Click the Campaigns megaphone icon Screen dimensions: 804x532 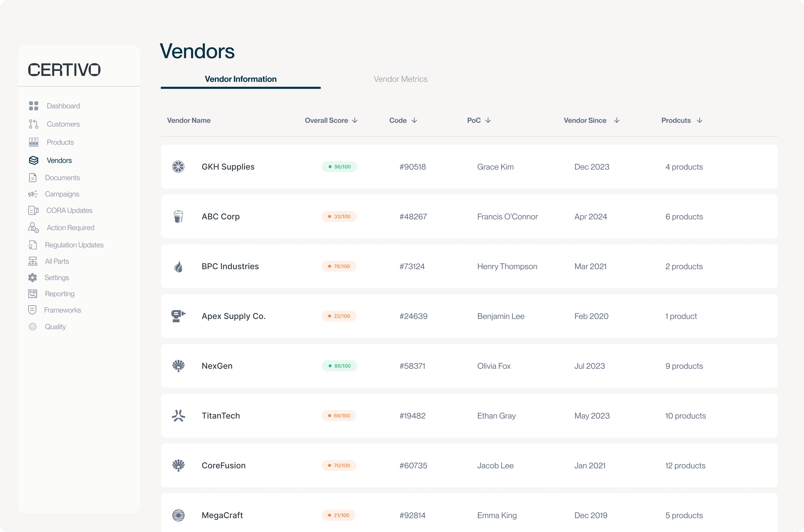click(x=33, y=194)
